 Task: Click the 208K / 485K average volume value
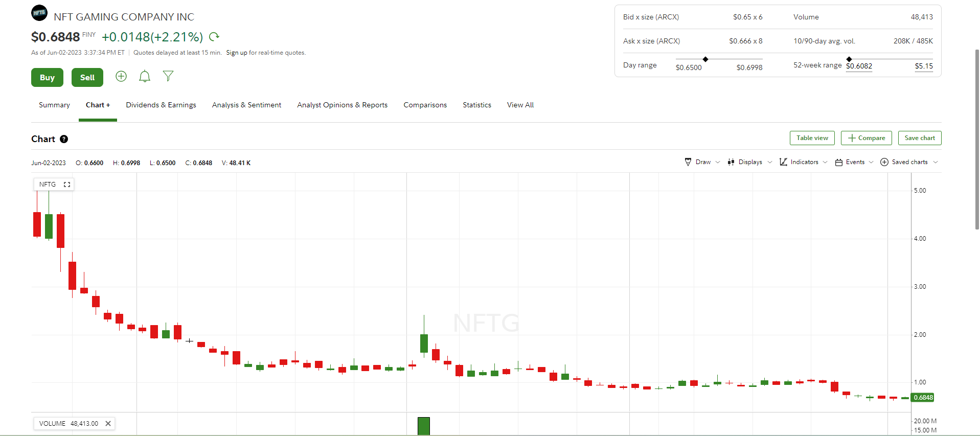pyautogui.click(x=913, y=41)
